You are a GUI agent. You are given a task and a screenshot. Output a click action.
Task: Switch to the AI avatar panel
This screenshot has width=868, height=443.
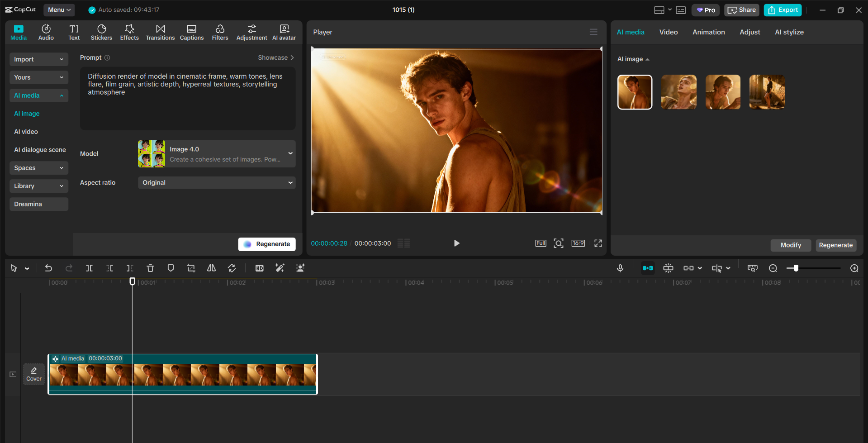point(284,32)
